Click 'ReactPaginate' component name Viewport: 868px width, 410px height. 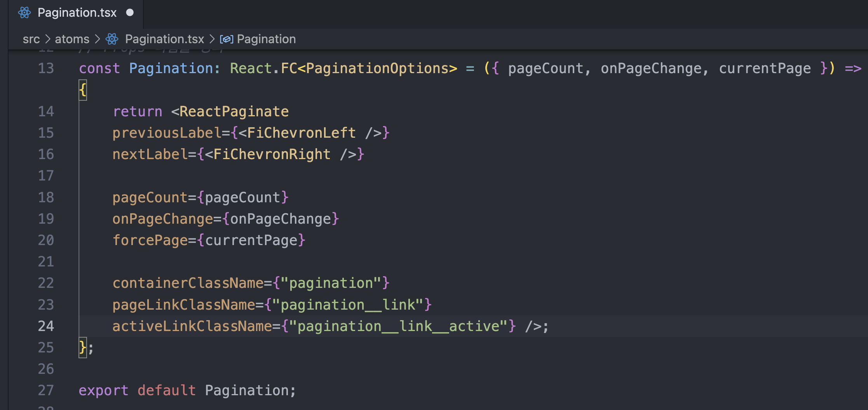tap(234, 112)
